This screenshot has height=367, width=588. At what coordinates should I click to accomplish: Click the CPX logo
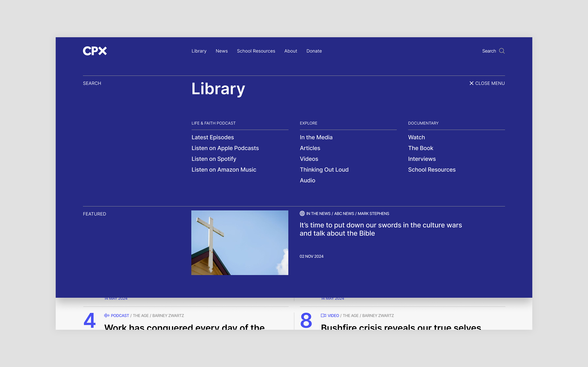pyautogui.click(x=95, y=51)
